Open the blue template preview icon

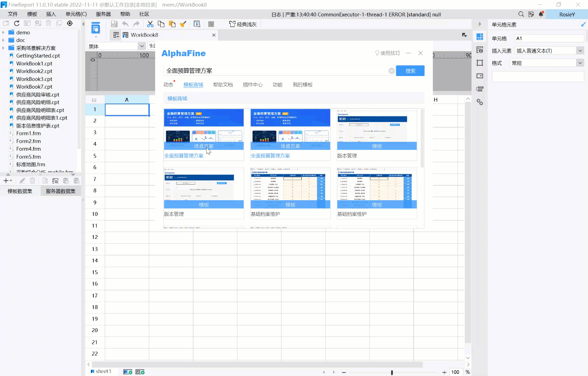pyautogui.click(x=95, y=28)
